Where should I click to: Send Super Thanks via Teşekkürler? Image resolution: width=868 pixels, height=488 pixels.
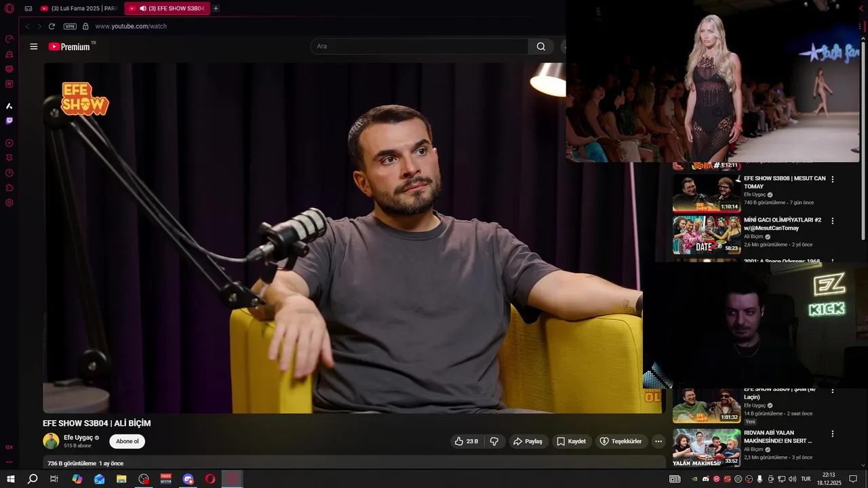coord(620,441)
